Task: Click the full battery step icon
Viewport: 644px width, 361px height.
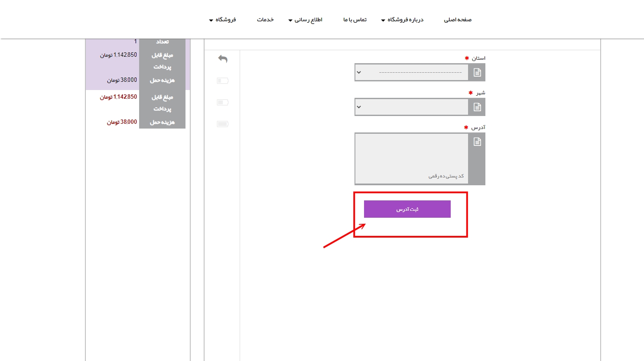Action: (222, 124)
